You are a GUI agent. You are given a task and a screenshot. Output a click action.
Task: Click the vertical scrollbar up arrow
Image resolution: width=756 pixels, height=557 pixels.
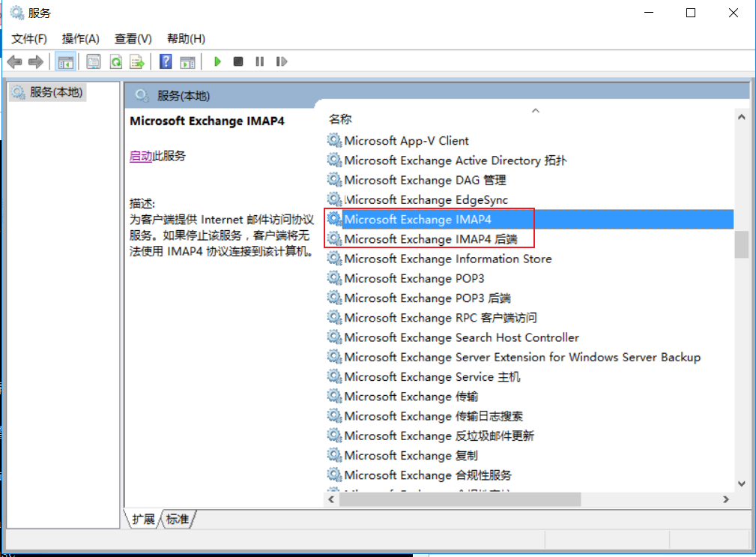[x=741, y=116]
